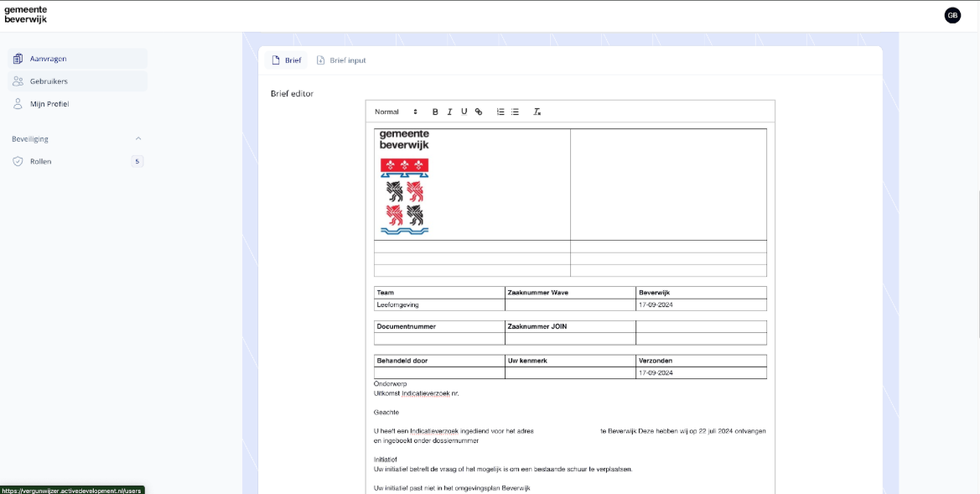The image size is (980, 494).
Task: Toggle bold formatting in the editor toolbar
Action: pos(435,112)
